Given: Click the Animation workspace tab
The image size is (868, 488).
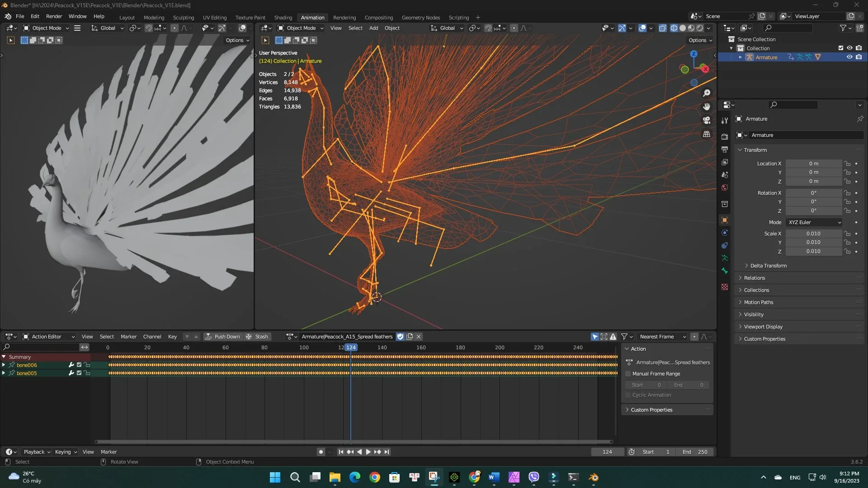Looking at the screenshot, I should click(312, 17).
